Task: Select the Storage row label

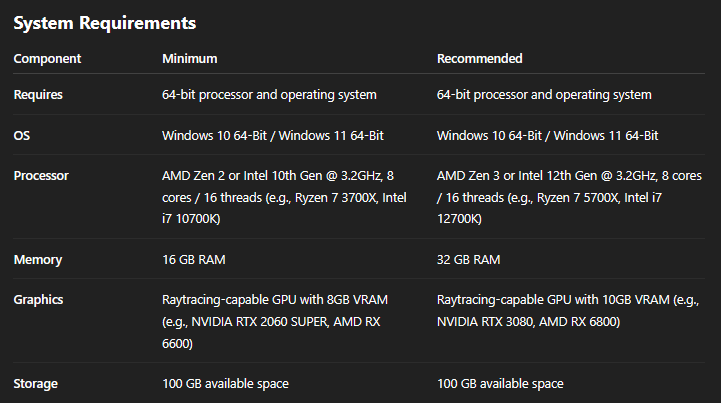Action: click(36, 383)
